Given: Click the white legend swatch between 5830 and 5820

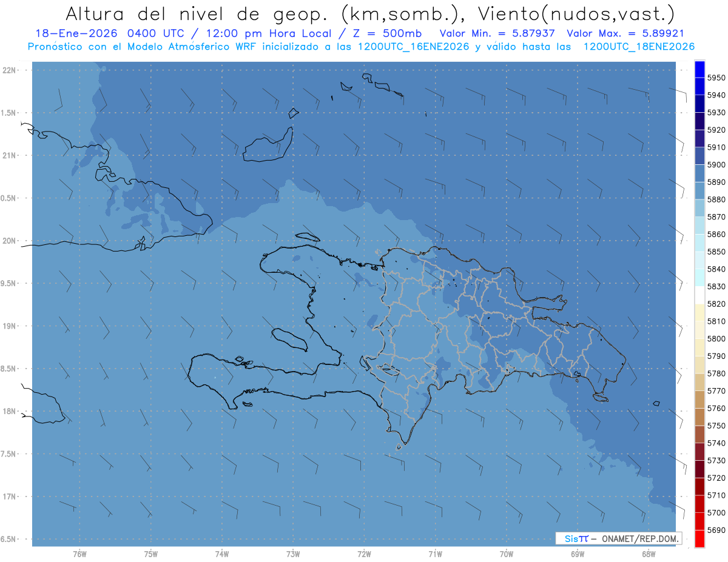Looking at the screenshot, I should click(x=699, y=295).
